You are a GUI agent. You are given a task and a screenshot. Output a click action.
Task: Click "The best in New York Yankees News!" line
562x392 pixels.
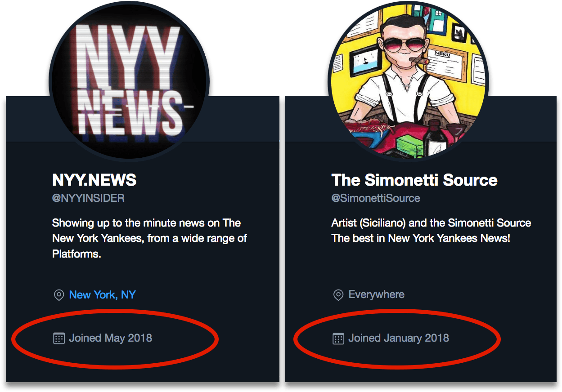(x=421, y=238)
